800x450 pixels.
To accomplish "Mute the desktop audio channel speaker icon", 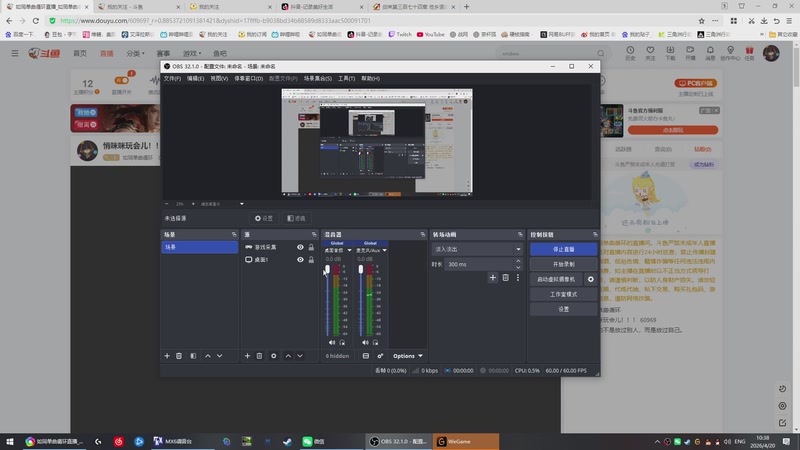I will (332, 342).
